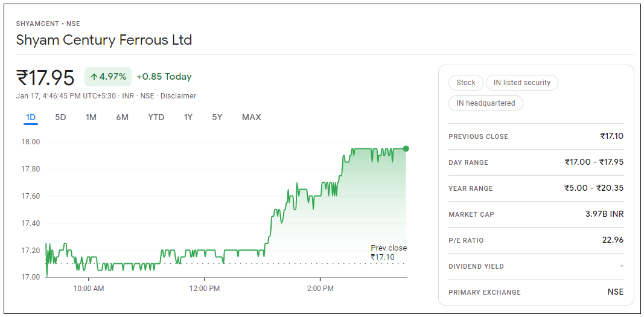
Task: Switch to the 1M chart range
Action: (x=91, y=117)
